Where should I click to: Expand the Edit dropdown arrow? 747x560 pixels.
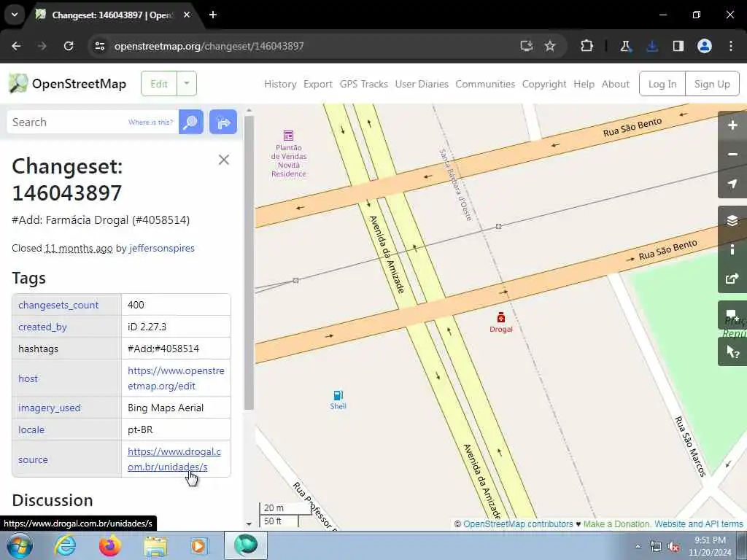[x=187, y=84]
